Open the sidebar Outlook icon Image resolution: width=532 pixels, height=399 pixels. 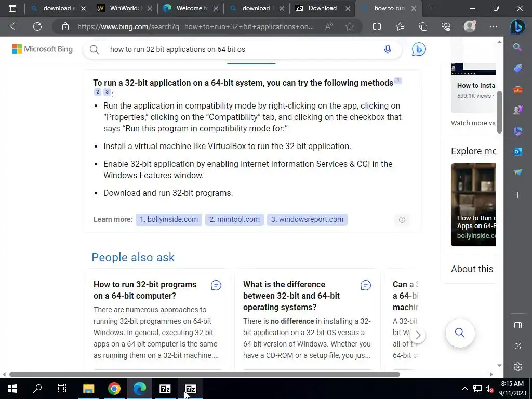tap(517, 151)
